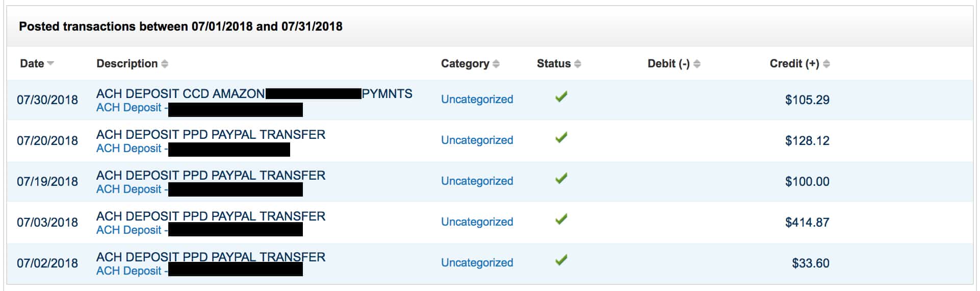Screen dimensions: 980x291
Task: Click green checkmark for 07/20/2018 transaction
Action: click(561, 137)
